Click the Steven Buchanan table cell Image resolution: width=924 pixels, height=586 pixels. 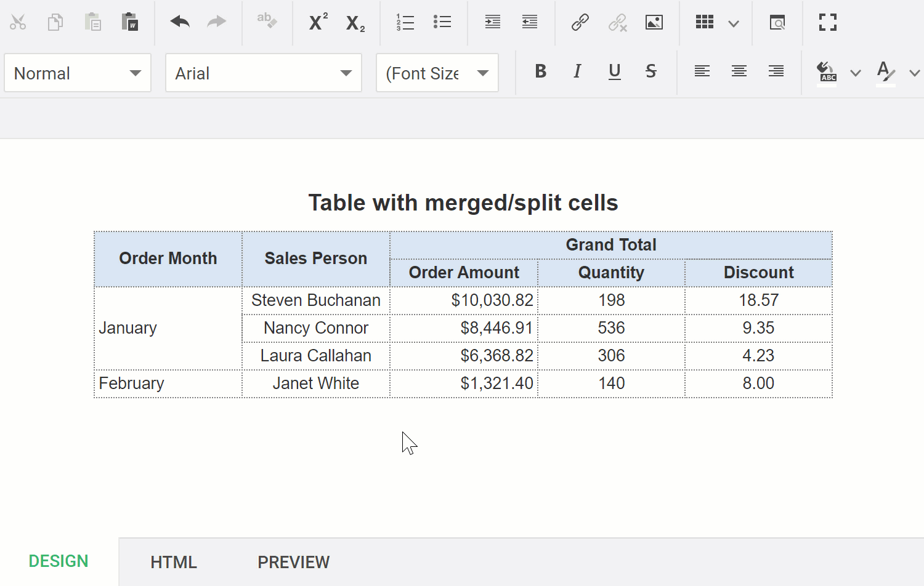[x=315, y=300]
